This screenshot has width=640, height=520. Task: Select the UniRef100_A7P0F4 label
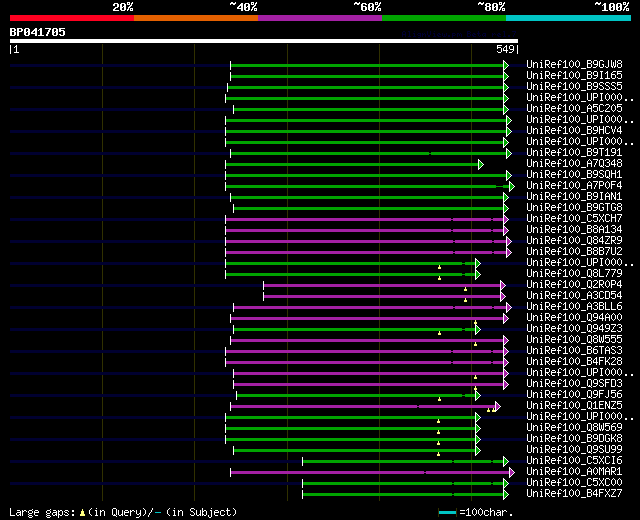click(x=574, y=185)
